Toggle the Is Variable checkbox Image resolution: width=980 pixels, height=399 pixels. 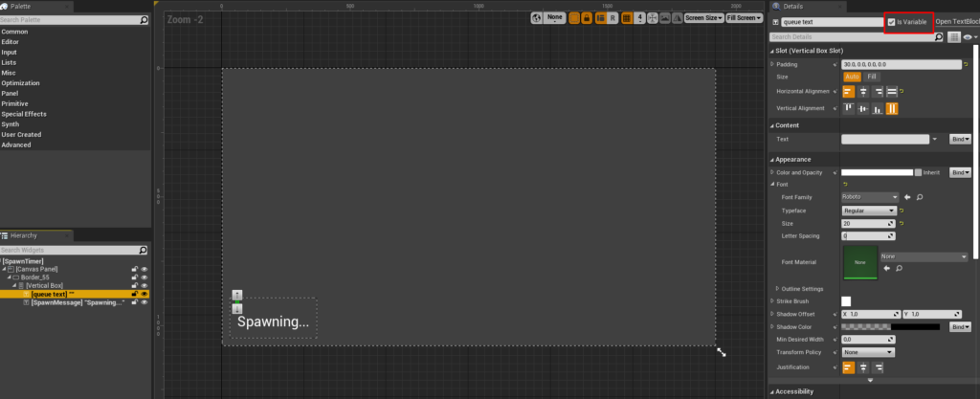pos(891,22)
